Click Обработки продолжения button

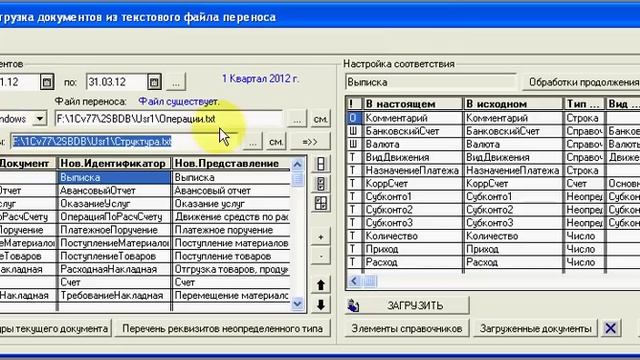coord(581,82)
